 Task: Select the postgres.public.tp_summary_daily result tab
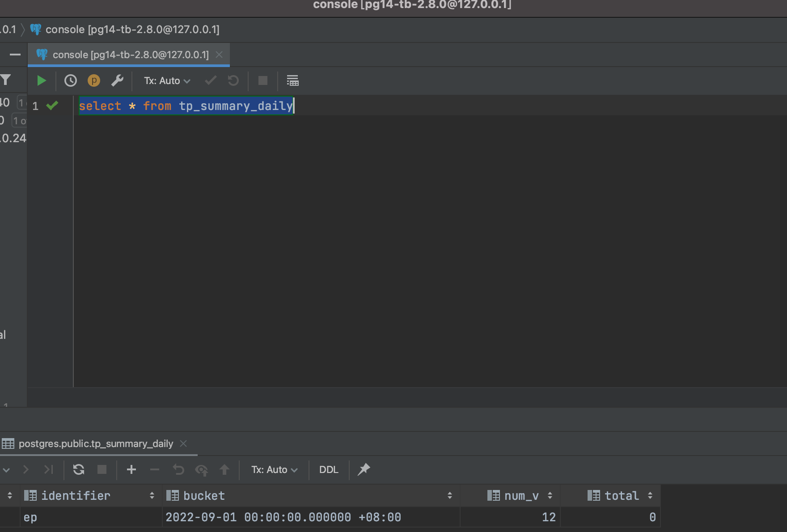(x=95, y=443)
